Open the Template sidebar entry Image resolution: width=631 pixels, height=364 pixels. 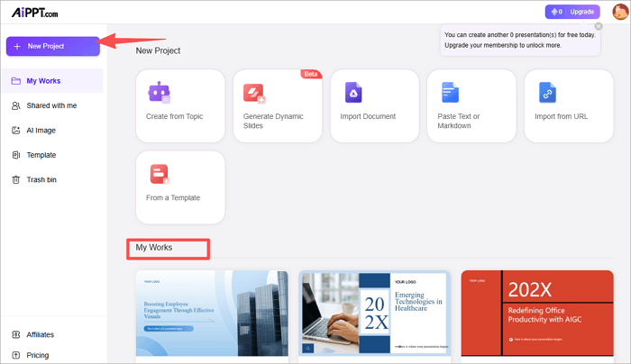click(x=41, y=155)
